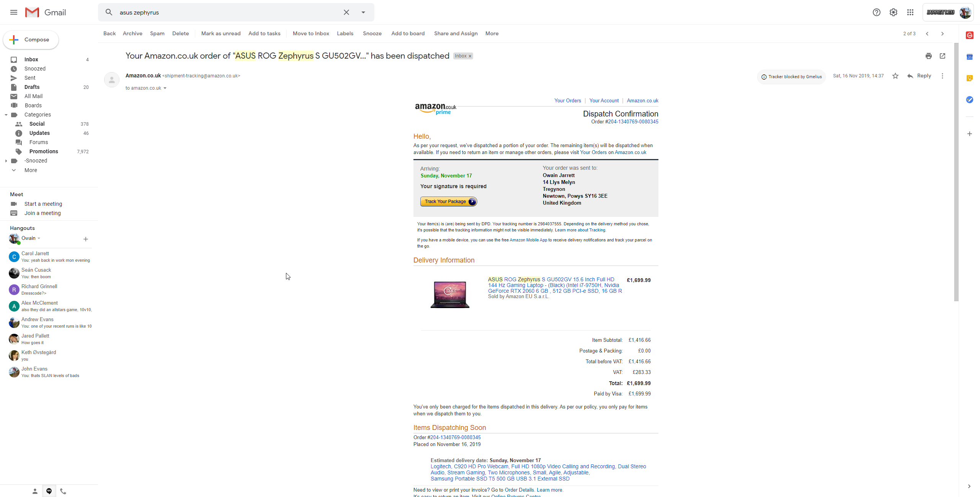
Task: Click Back in the toolbar
Action: pos(109,33)
